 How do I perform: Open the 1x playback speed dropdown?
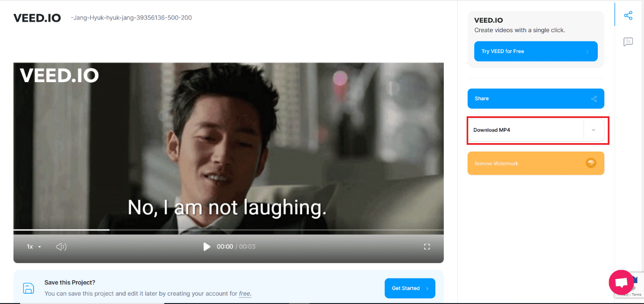click(x=34, y=247)
